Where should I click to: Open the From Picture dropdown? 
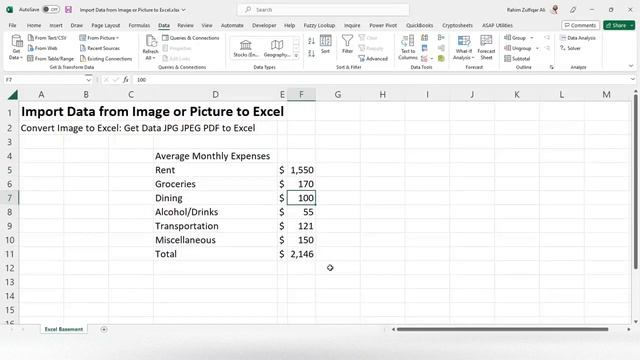coord(99,38)
